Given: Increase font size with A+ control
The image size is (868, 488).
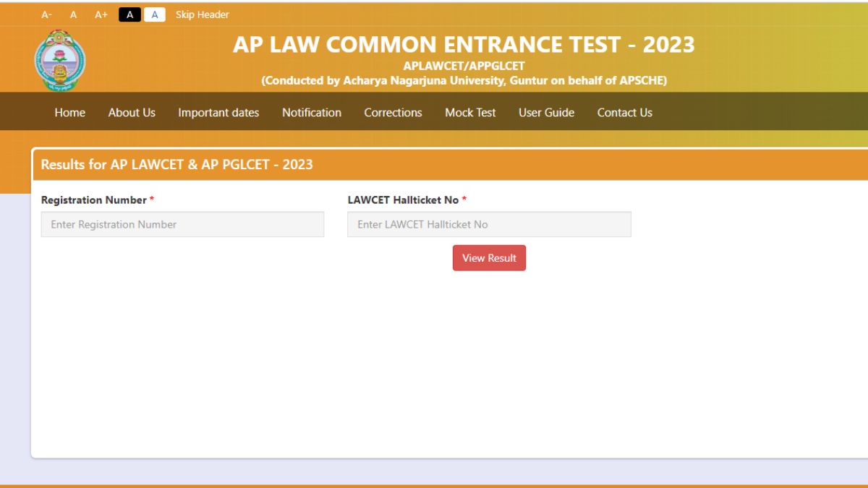Looking at the screenshot, I should (101, 14).
